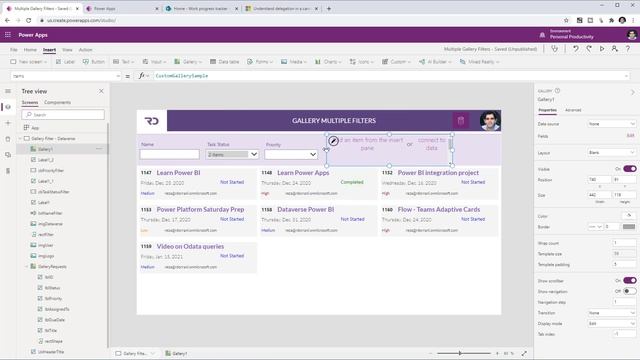Click the user photo in app header
Image resolution: width=640 pixels, height=360 pixels.
point(490,120)
